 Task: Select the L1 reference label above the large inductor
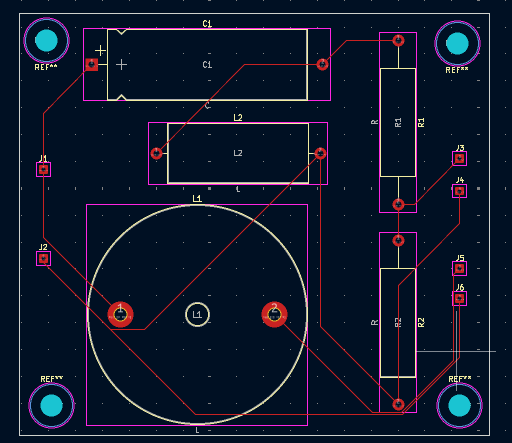point(197,199)
